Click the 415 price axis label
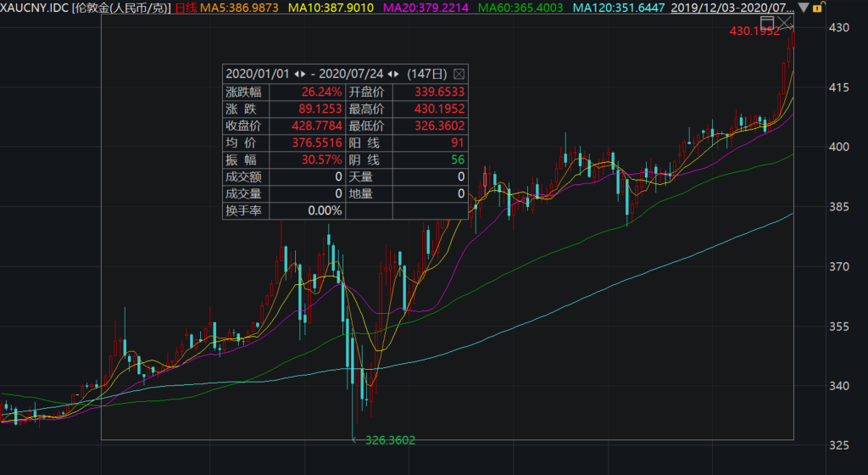This screenshot has width=868, height=475. (x=838, y=87)
